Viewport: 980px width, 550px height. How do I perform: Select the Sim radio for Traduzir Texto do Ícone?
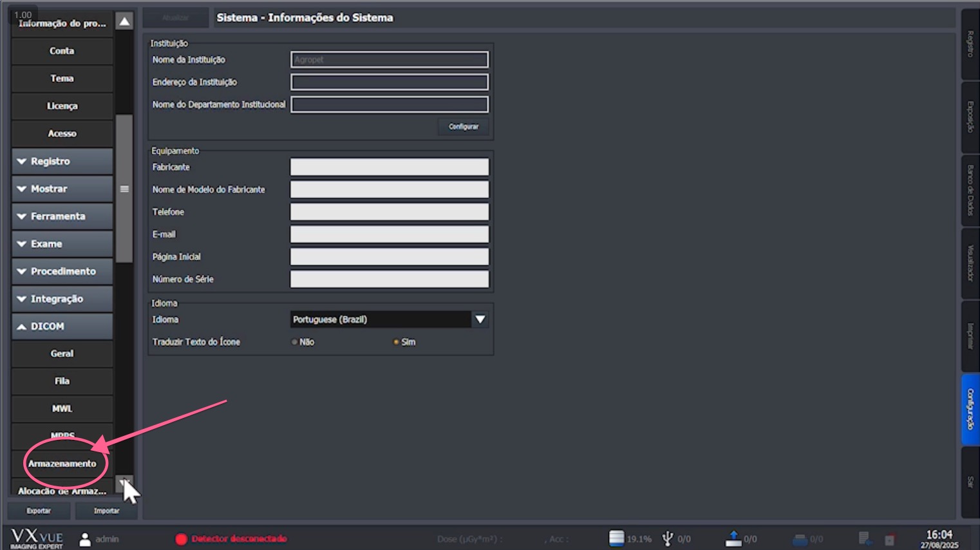point(396,342)
